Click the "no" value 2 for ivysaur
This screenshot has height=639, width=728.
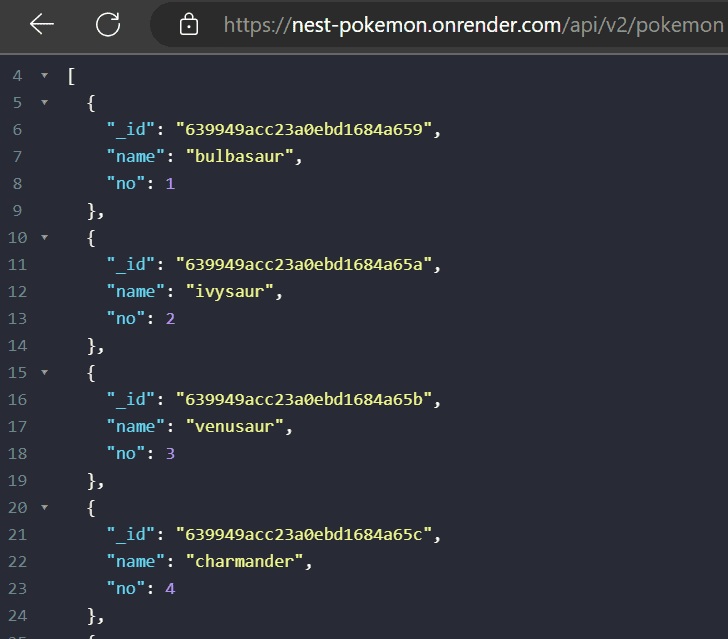tap(170, 319)
